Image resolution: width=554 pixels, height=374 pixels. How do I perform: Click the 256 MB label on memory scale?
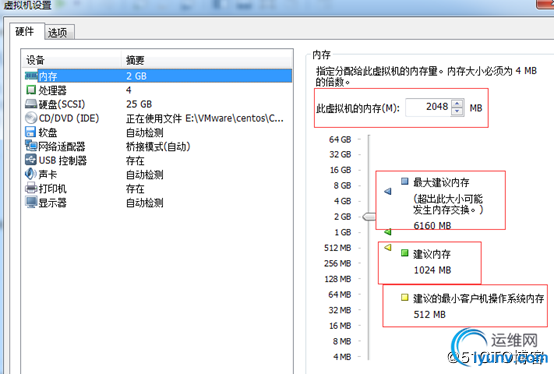click(x=338, y=263)
